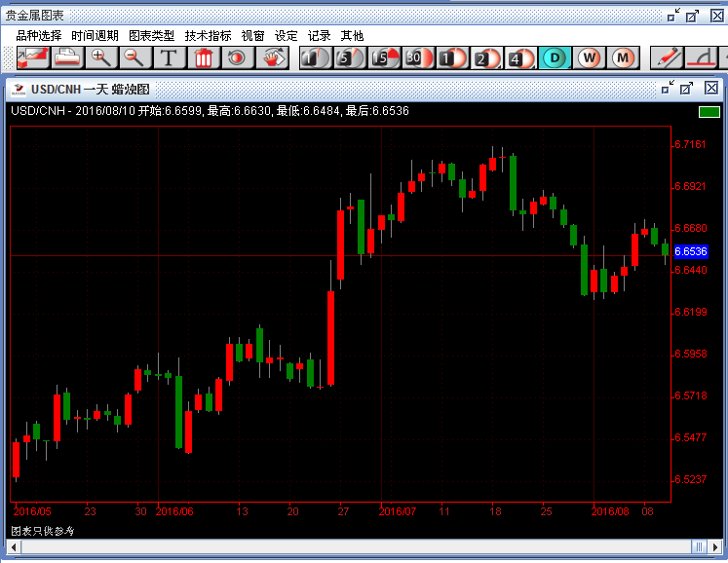Click the 6.5718 price axis label
728x563 pixels.
[x=690, y=395]
